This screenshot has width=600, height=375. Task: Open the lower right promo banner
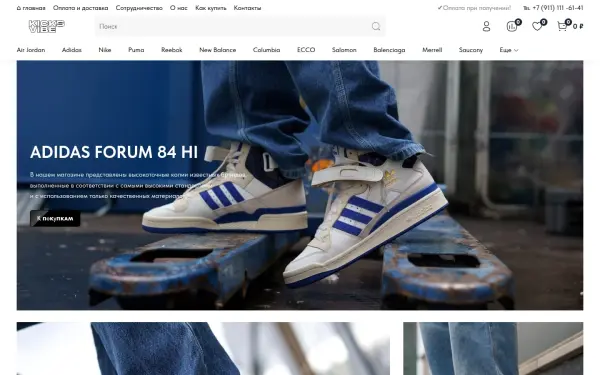(493, 349)
